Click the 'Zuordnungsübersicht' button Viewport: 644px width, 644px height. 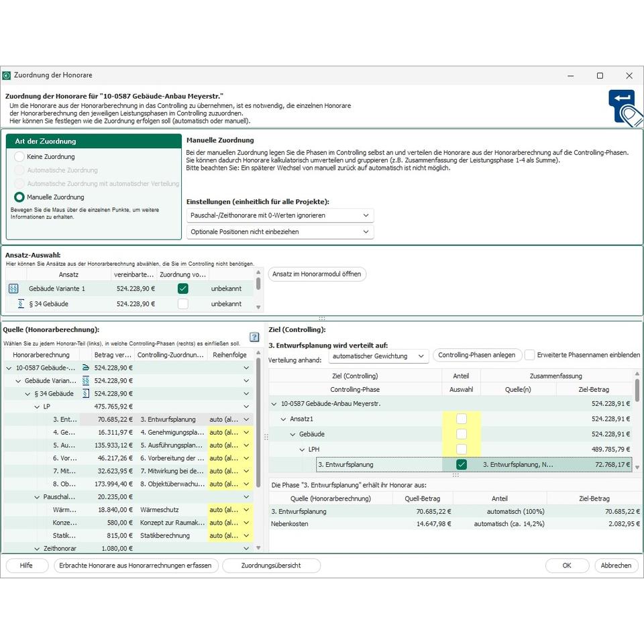coord(270,566)
